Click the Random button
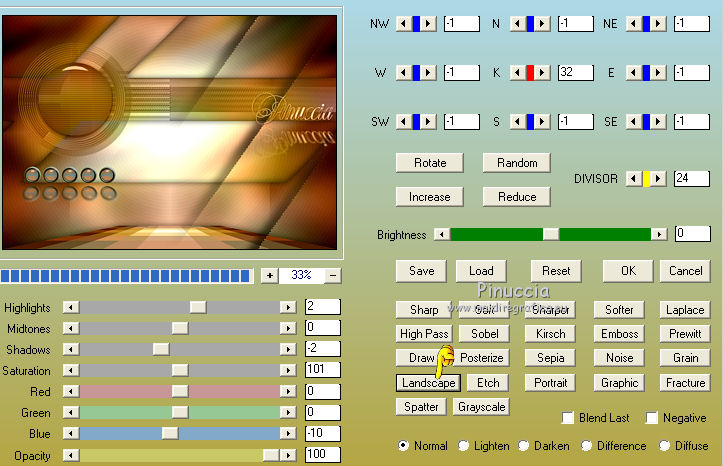 pos(517,163)
